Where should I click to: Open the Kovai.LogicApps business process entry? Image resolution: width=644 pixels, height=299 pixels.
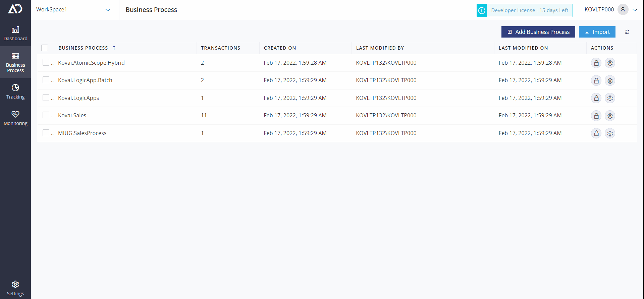[x=78, y=98]
